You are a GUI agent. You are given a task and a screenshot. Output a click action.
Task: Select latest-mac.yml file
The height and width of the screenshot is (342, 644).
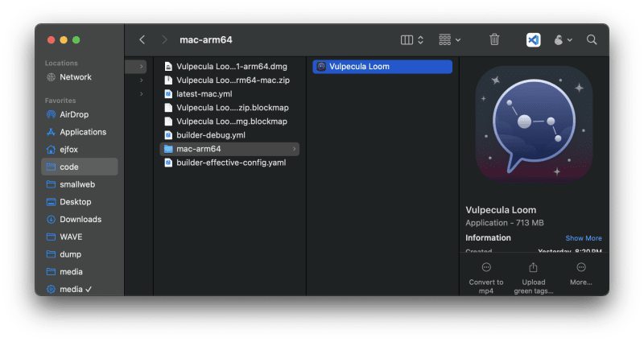(x=229, y=94)
